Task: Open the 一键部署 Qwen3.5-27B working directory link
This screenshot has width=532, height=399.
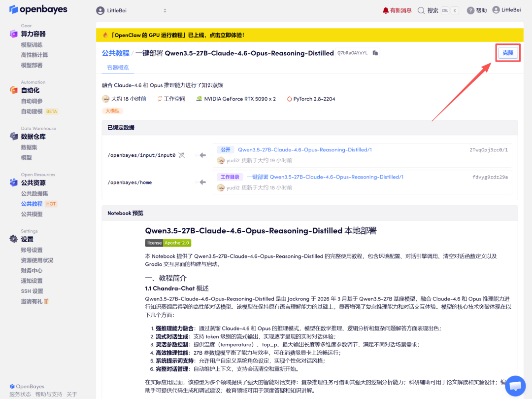Action: 325,177
